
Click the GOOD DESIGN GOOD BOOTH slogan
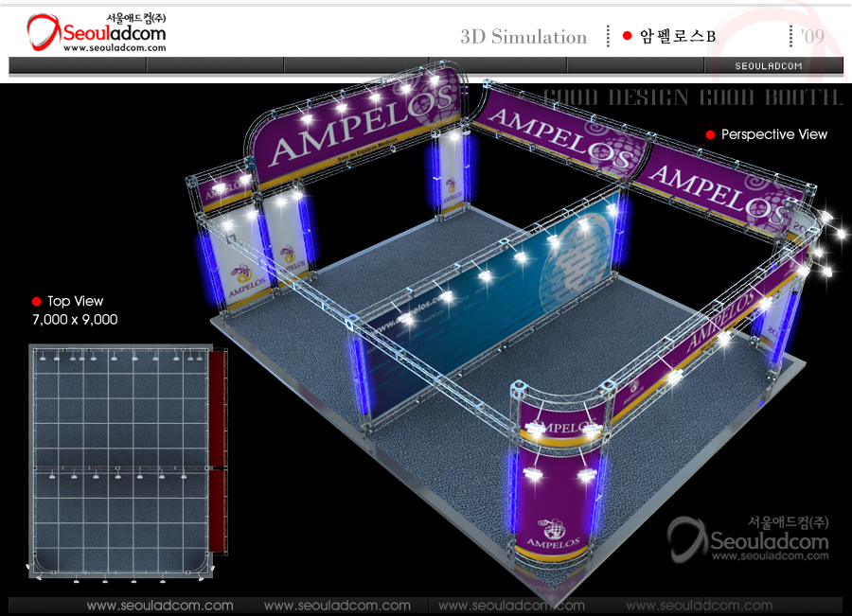coord(692,97)
